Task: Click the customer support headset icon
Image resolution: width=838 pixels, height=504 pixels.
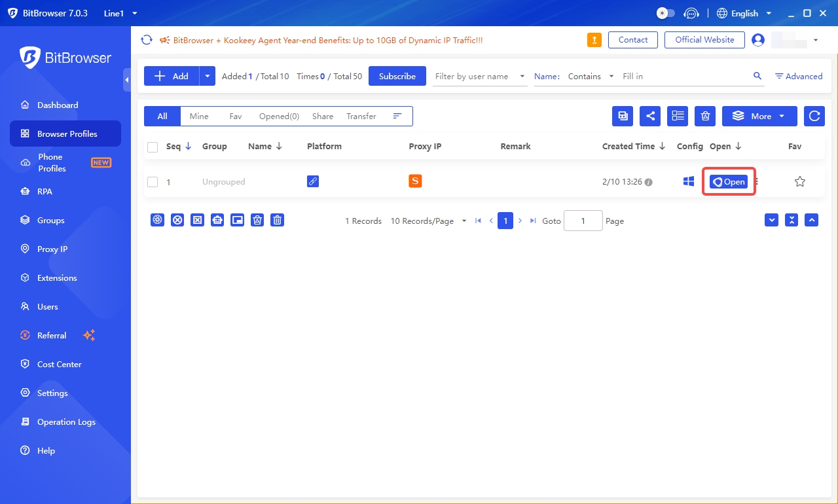Action: pos(691,13)
